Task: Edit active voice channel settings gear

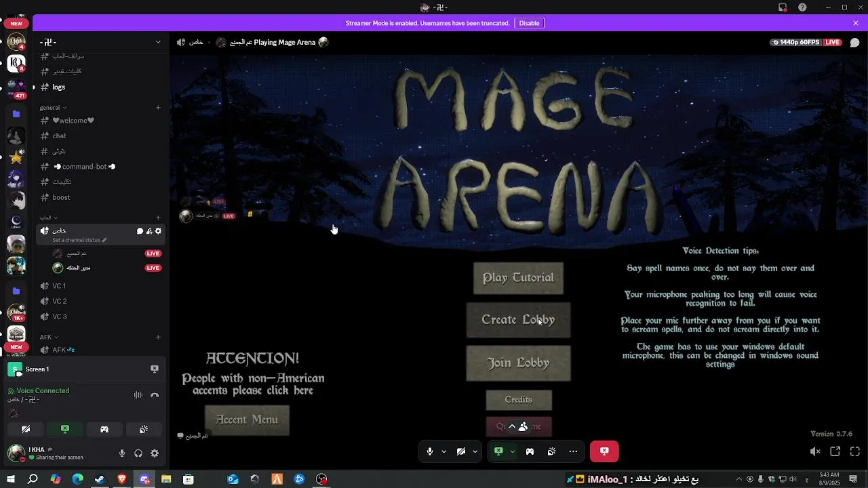Action: pos(158,231)
